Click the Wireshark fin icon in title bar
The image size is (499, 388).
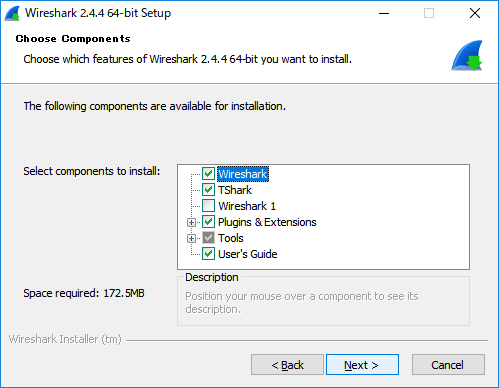pos(12,13)
